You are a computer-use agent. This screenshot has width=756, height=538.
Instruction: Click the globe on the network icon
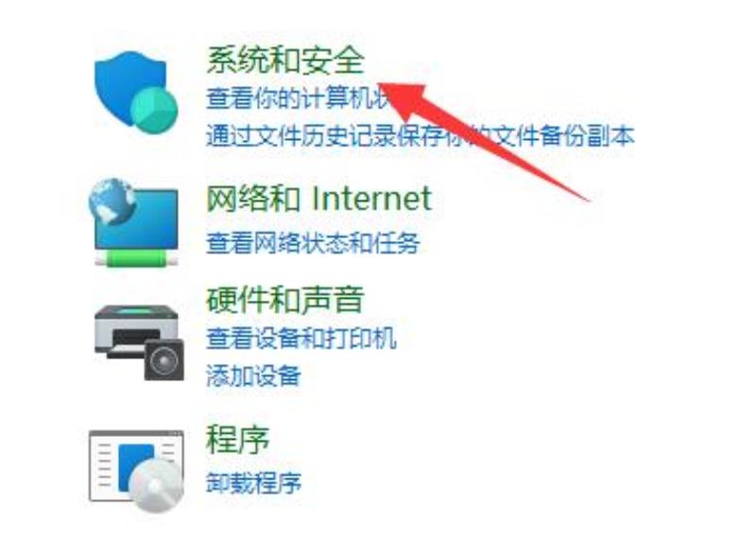[112, 200]
